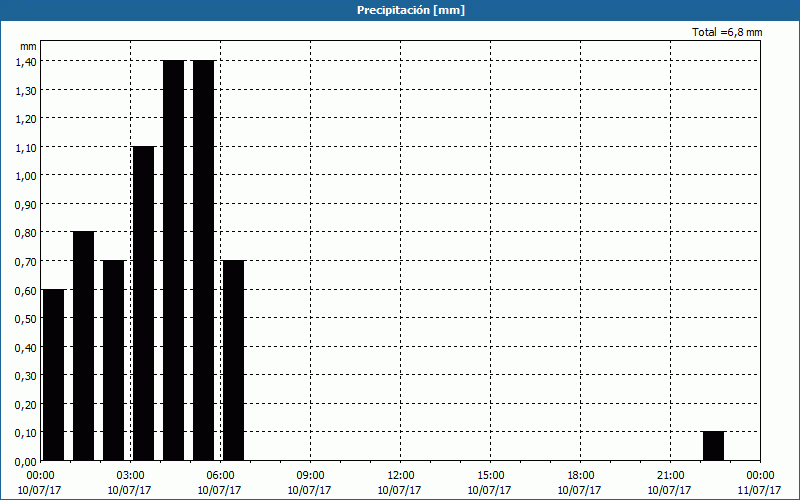Select the '09:00' x-axis time label

(x=311, y=475)
